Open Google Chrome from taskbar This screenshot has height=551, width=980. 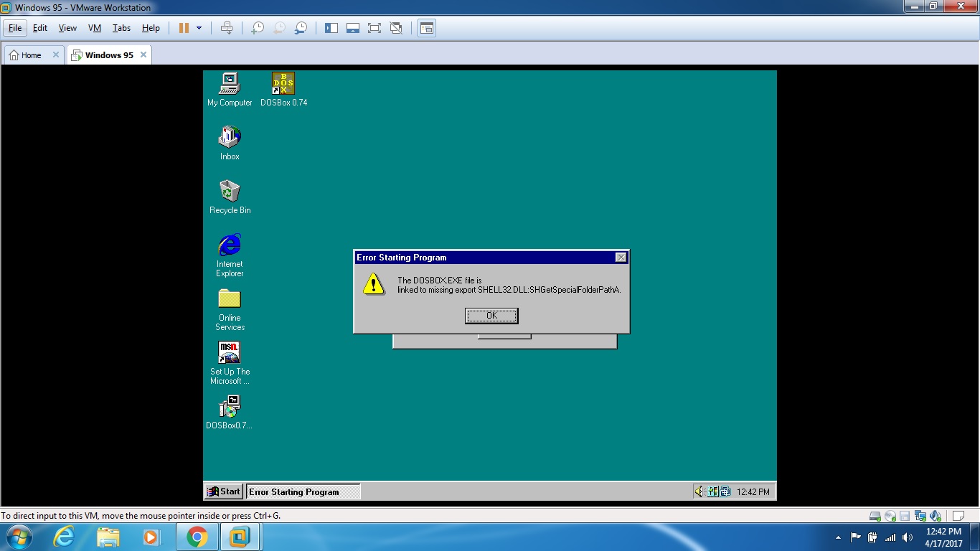197,537
